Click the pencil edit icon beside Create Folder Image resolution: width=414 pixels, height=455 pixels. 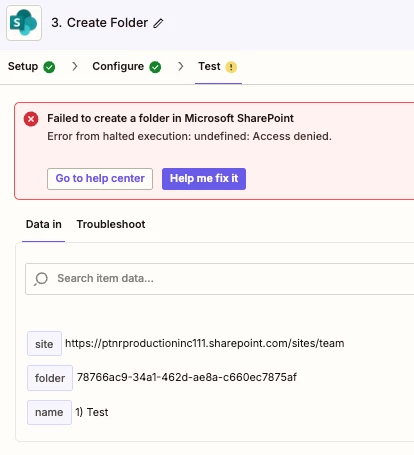coord(158,23)
